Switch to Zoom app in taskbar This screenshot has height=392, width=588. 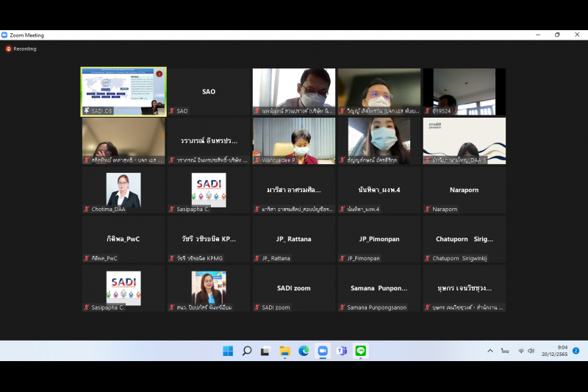[x=323, y=351]
